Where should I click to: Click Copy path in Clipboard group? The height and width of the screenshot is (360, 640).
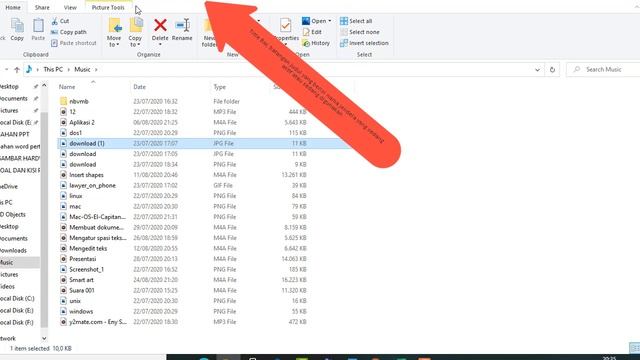pos(69,32)
